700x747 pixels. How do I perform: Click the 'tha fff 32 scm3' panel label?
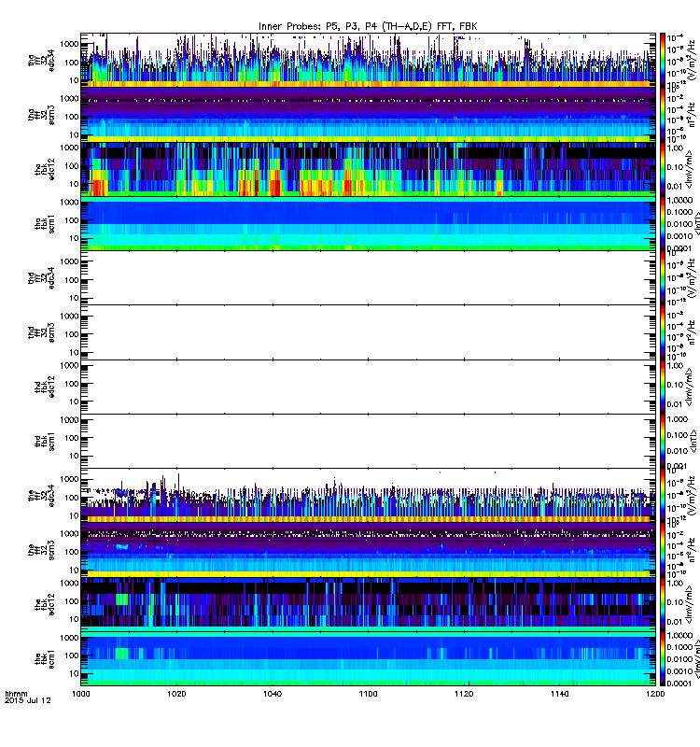pos(41,115)
